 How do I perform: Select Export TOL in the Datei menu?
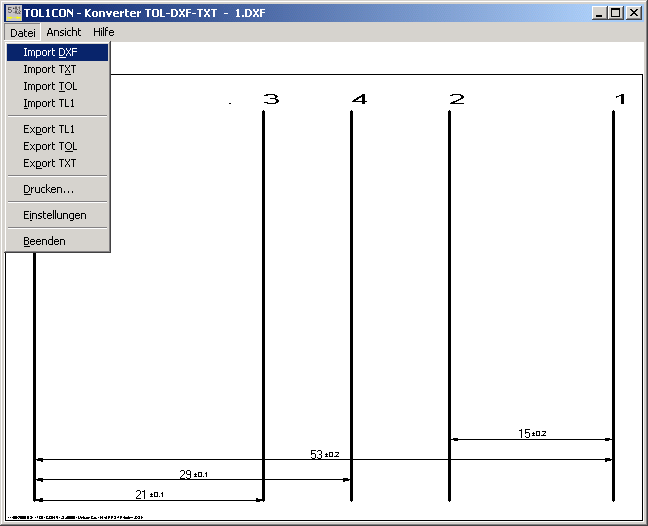[50, 146]
